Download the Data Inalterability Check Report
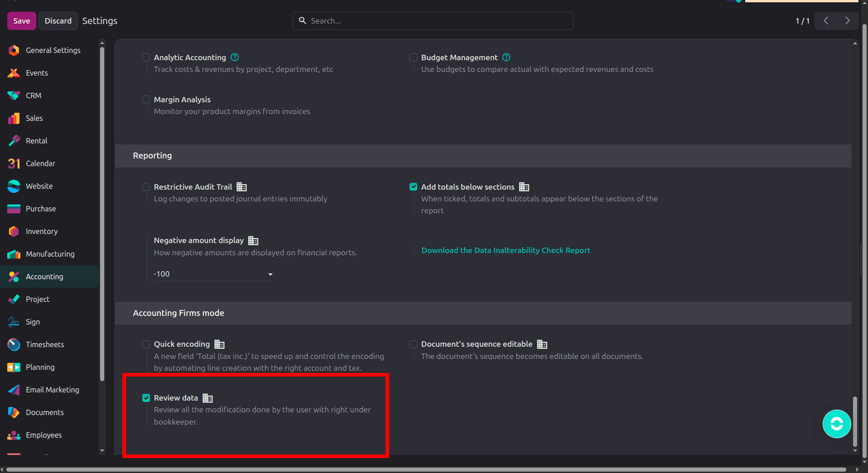 506,250
